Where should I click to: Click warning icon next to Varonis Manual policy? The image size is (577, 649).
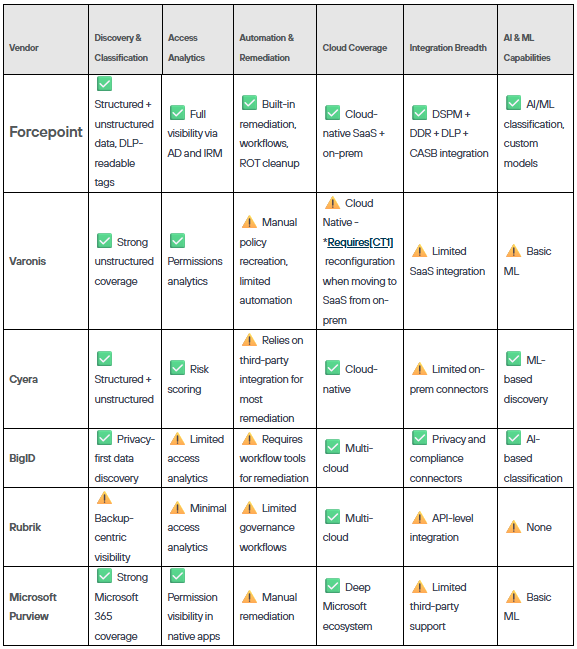pyautogui.click(x=249, y=221)
